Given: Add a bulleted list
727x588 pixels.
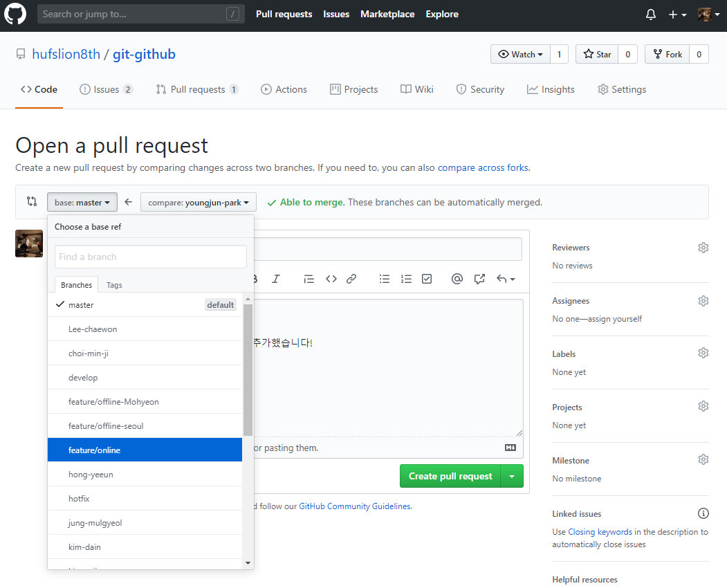Looking at the screenshot, I should pyautogui.click(x=385, y=279).
